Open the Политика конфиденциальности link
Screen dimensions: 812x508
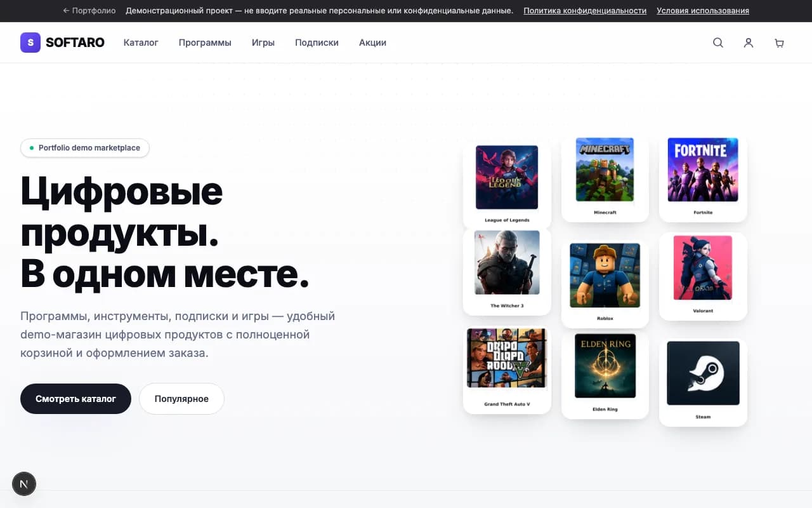click(585, 11)
